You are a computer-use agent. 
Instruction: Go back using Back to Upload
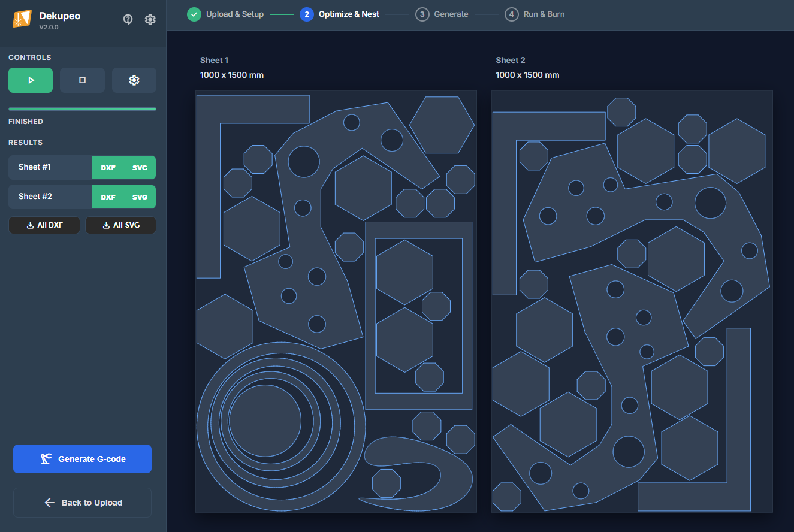(83, 503)
